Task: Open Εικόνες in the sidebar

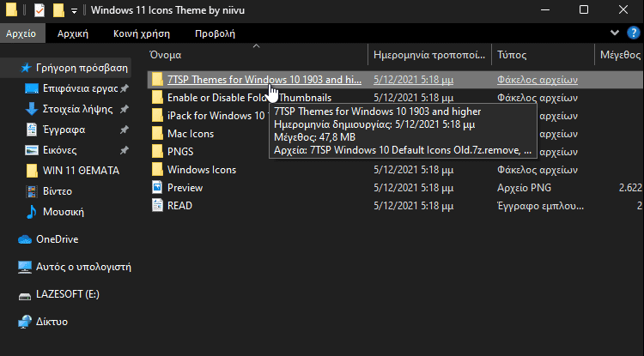Action: coord(59,150)
